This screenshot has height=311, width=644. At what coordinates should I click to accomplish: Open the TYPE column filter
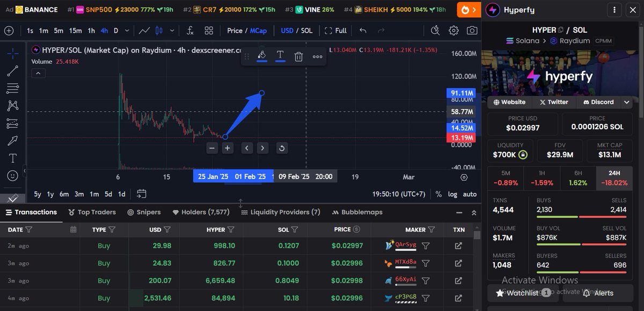112,229
